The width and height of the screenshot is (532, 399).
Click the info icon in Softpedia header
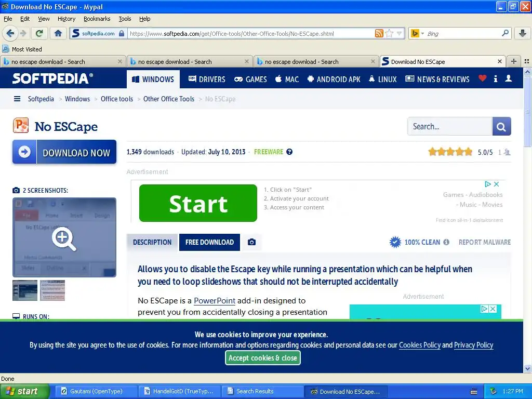[495, 79]
